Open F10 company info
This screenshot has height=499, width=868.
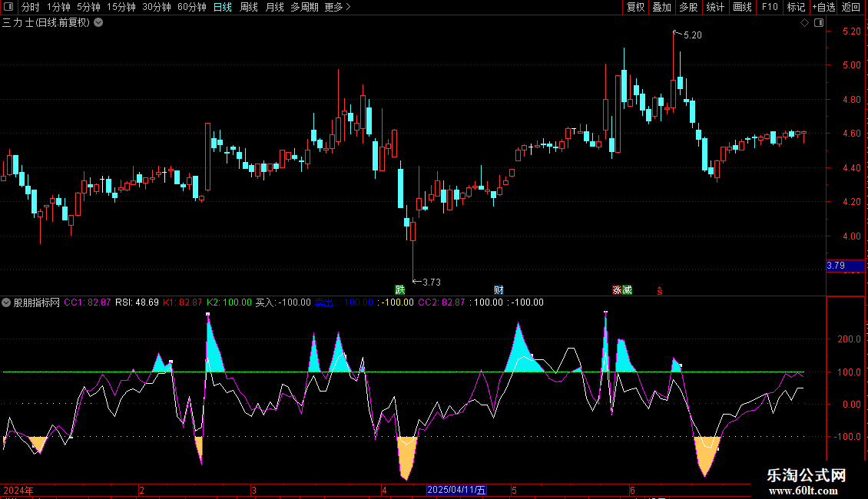point(770,7)
